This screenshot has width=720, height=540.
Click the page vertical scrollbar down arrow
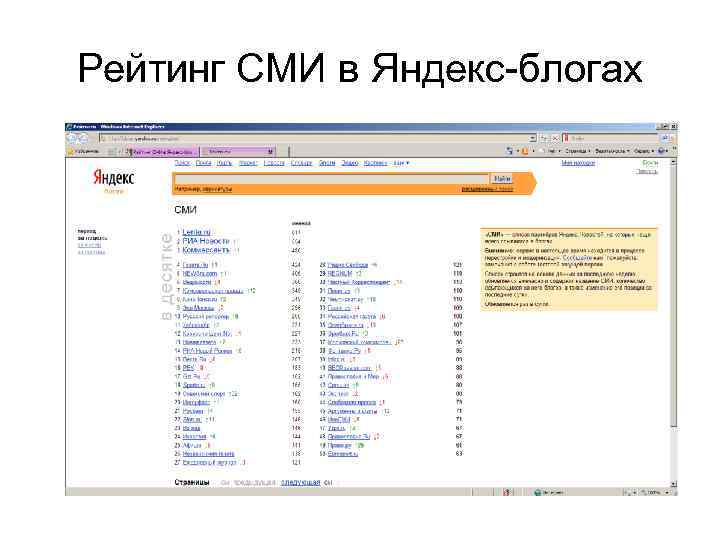click(674, 484)
